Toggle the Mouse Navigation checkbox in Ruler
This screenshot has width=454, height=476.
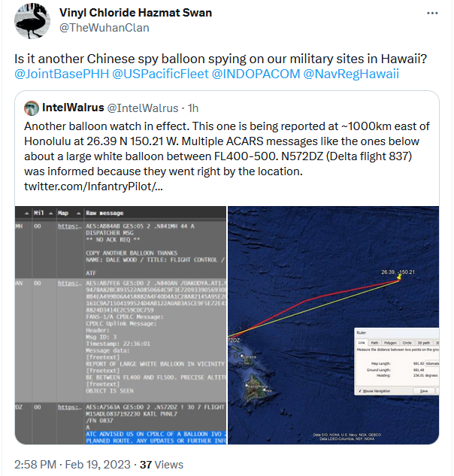tap(360, 391)
